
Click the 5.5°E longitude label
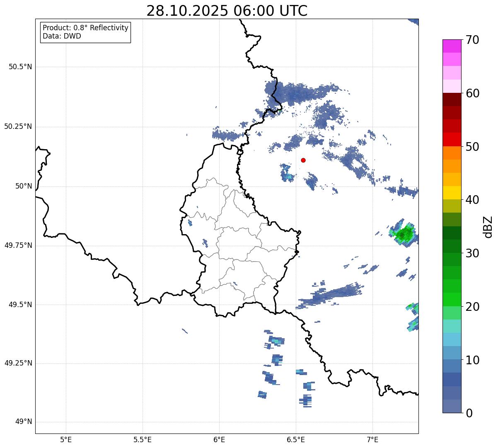click(x=143, y=439)
